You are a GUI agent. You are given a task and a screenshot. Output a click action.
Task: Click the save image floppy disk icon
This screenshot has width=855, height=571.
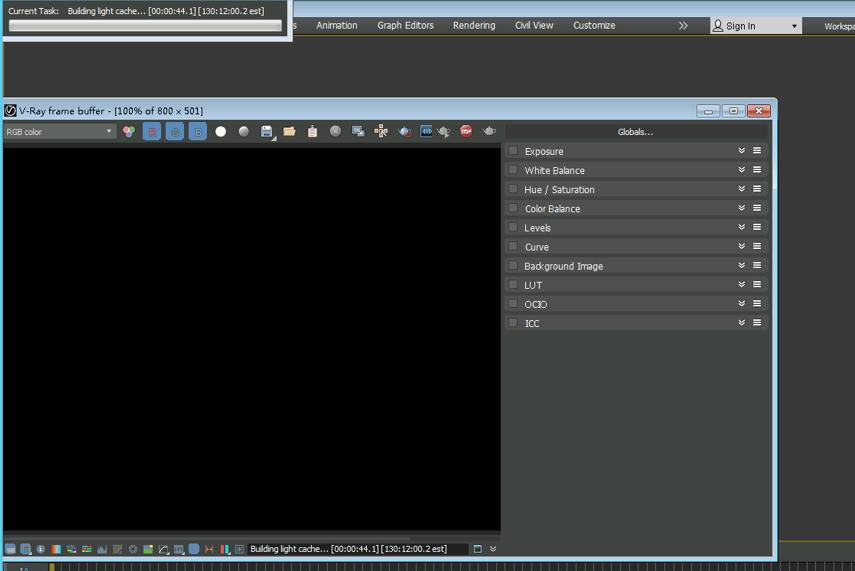266,132
